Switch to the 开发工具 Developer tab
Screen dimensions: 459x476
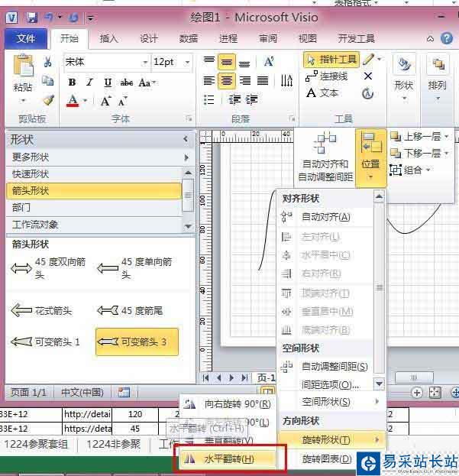coord(356,38)
